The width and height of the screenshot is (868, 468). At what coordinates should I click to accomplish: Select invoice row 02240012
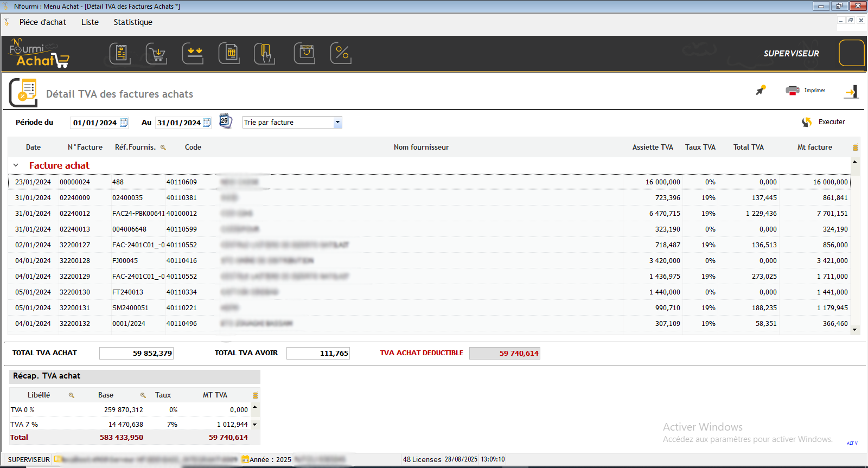[x=75, y=214]
